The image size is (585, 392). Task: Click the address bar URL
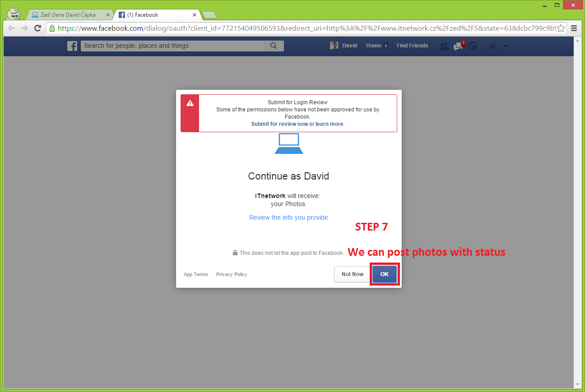point(307,28)
